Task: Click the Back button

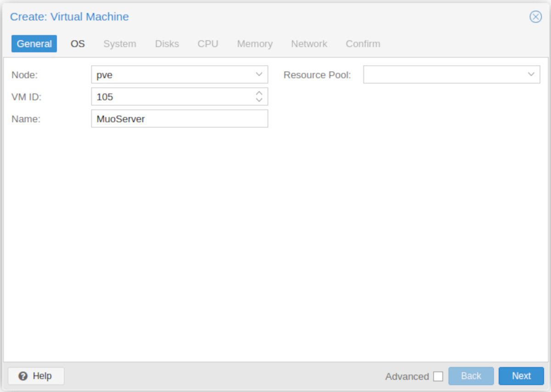Action: click(x=471, y=376)
